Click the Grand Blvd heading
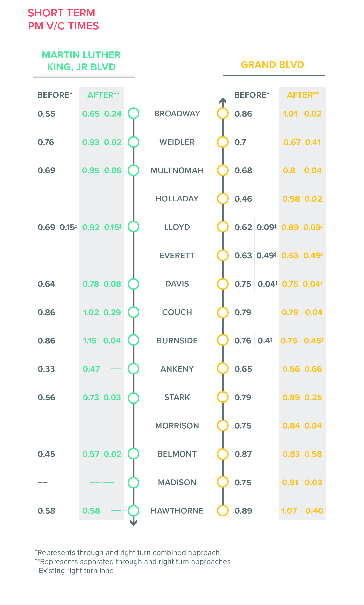Image resolution: width=364 pixels, height=605 pixels. [272, 65]
